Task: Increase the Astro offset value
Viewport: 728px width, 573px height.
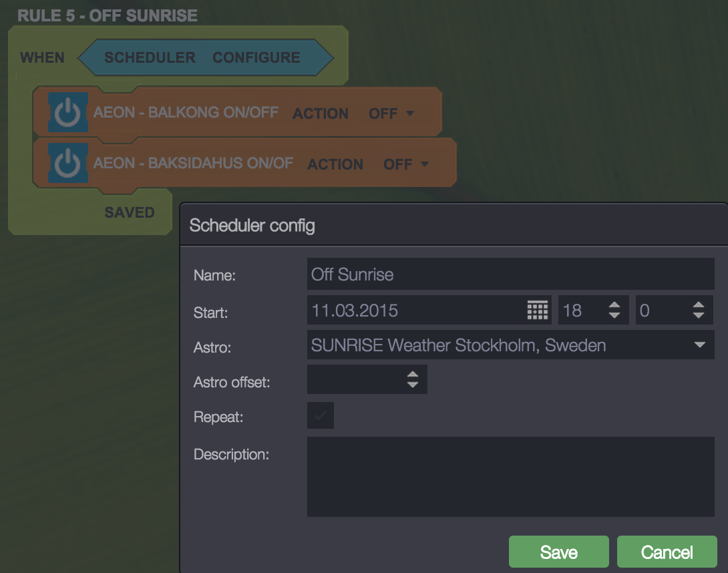Action: click(x=413, y=375)
